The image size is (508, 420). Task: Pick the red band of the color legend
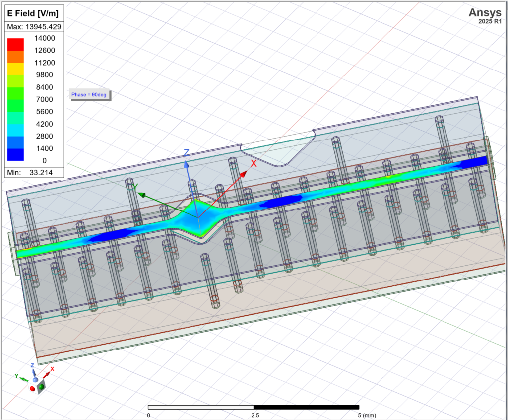tap(15, 44)
